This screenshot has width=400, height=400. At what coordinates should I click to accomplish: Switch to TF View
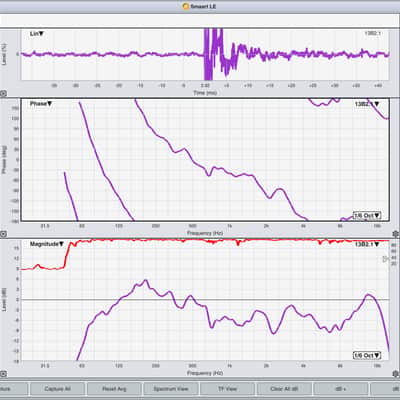227,389
